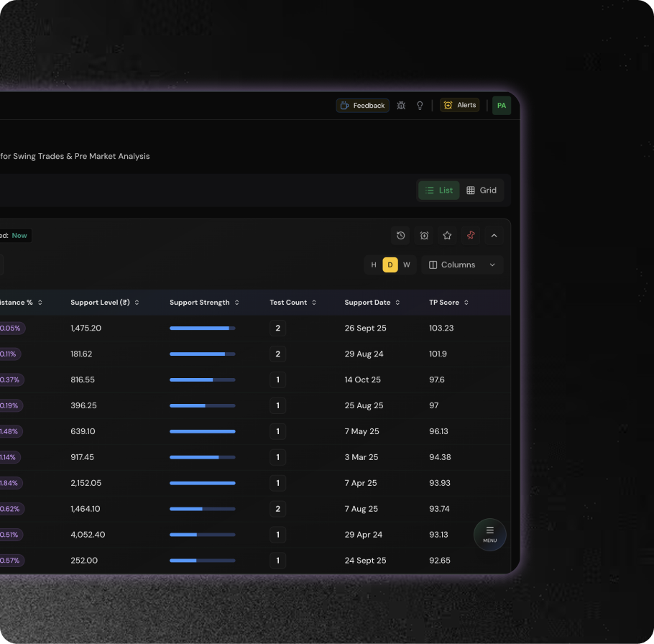The width and height of the screenshot is (654, 644).
Task: Select the H hourly timeframe
Action: coord(374,265)
